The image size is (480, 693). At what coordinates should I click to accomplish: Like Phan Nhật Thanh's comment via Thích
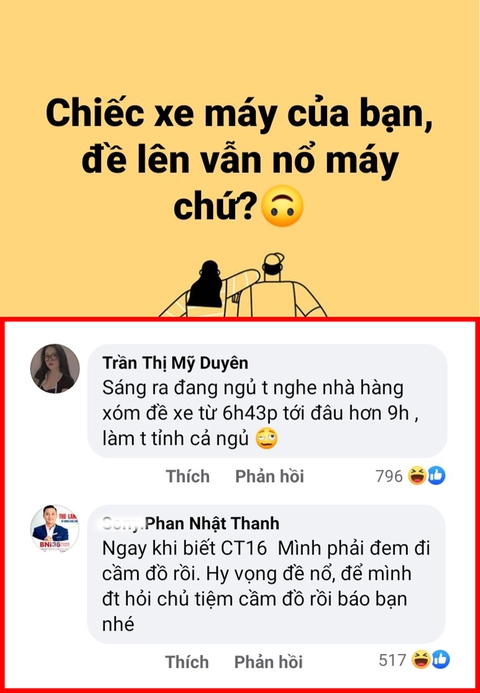[187, 662]
